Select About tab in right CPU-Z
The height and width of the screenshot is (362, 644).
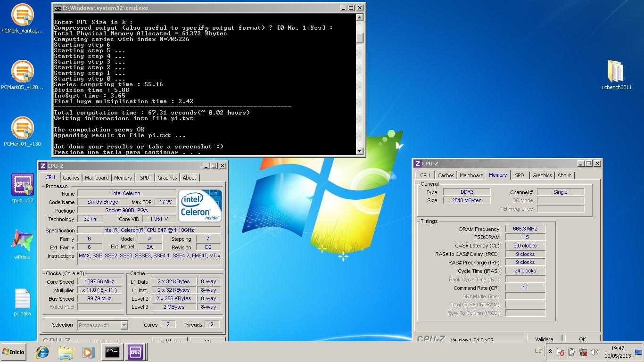pos(564,175)
